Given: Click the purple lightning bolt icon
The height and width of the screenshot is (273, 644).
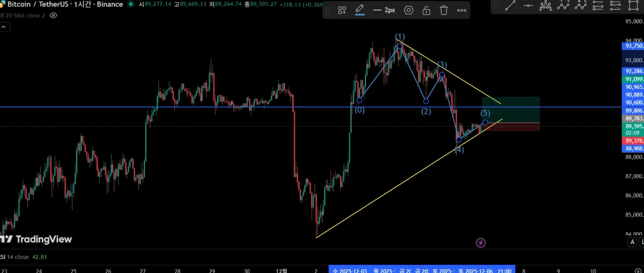Looking at the screenshot, I should tap(481, 243).
